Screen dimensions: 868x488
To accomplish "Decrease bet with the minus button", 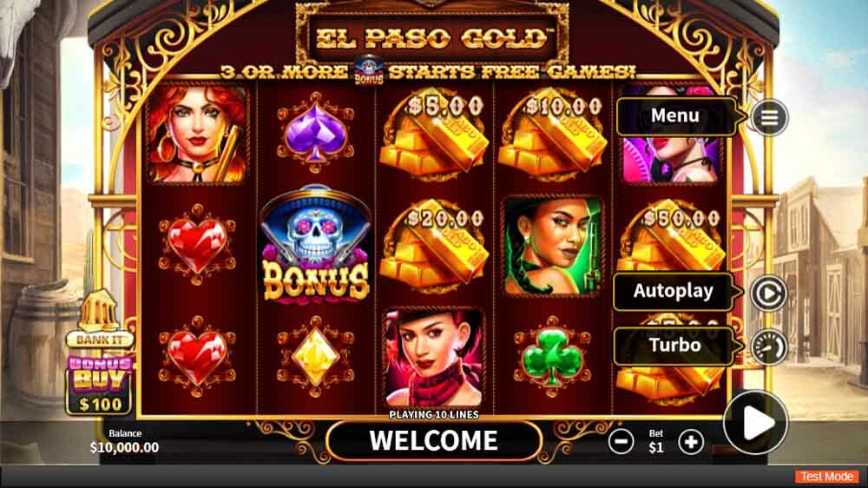I will [x=621, y=441].
